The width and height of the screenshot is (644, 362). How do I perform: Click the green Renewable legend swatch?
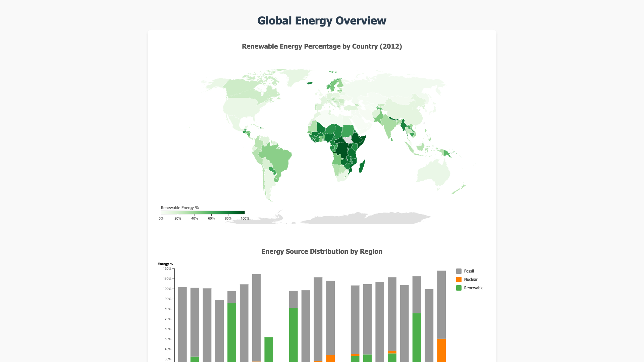click(459, 288)
